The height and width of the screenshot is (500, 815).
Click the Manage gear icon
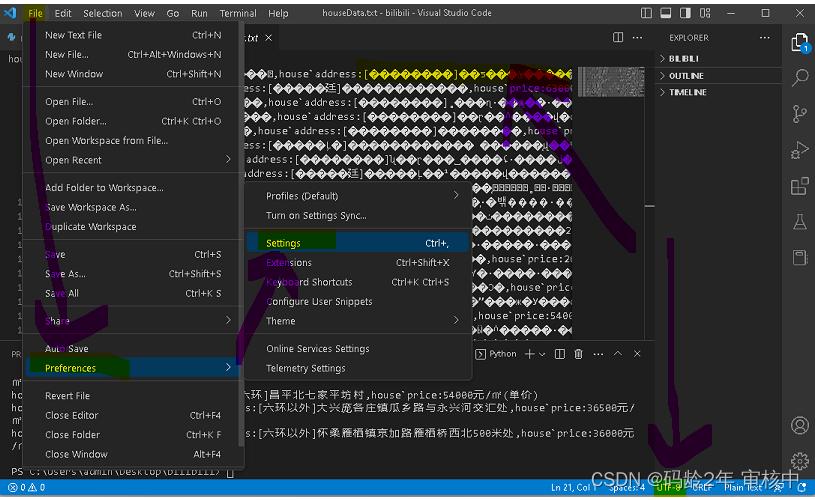pos(799,460)
